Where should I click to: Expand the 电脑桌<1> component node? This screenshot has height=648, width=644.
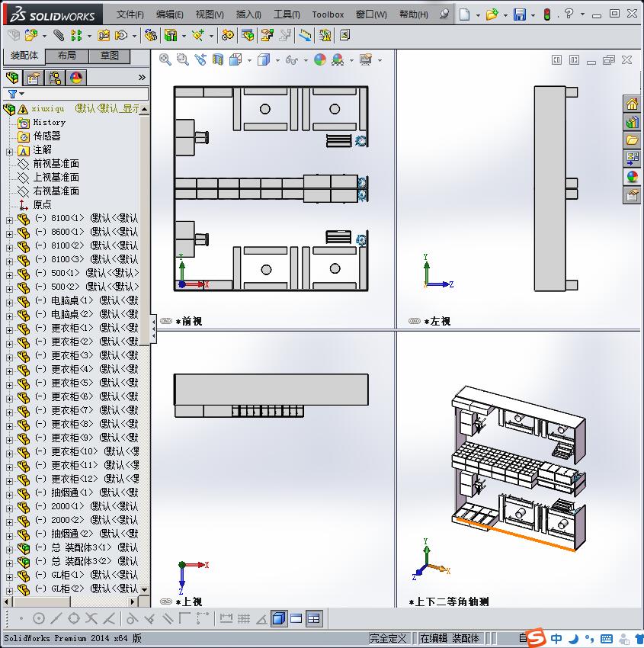pos(9,303)
